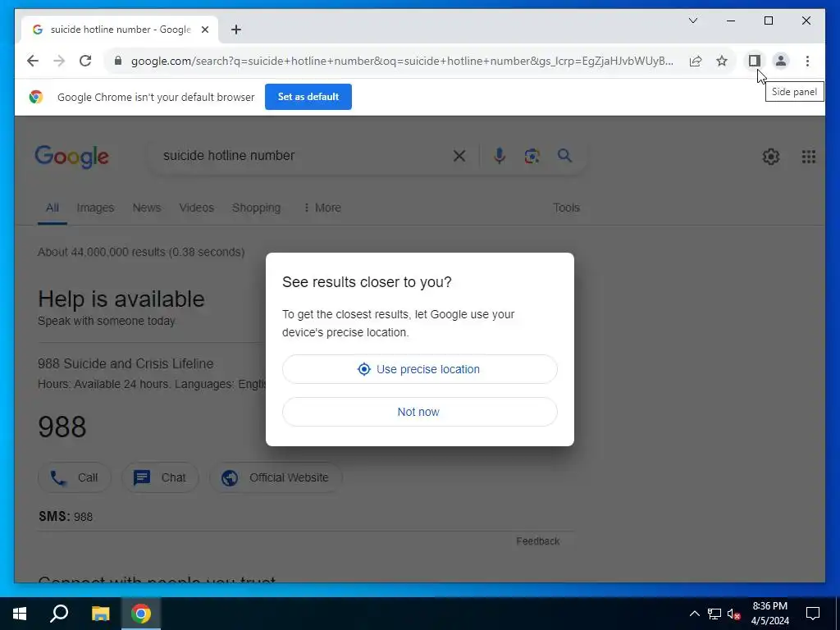Search by voice with microphone
Image resolution: width=840 pixels, height=630 pixels.
click(x=500, y=156)
